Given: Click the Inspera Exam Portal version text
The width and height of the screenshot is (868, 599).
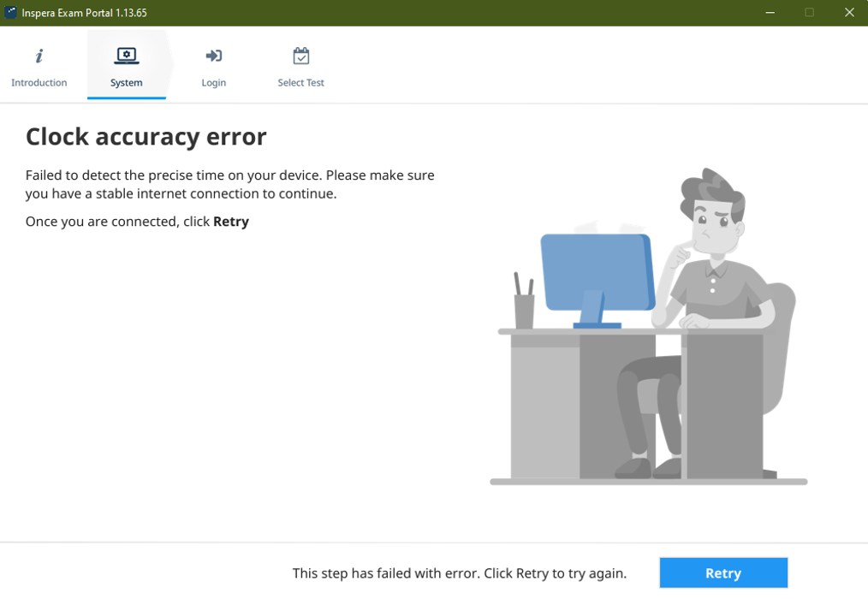Looking at the screenshot, I should click(86, 12).
